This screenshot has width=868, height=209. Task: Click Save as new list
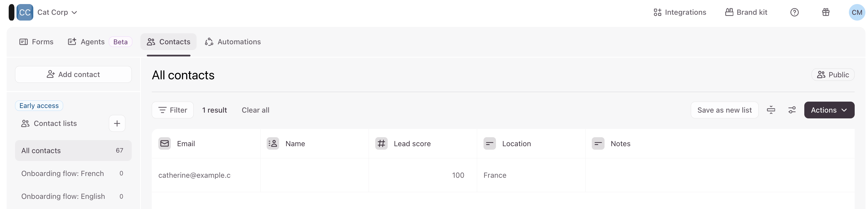pyautogui.click(x=724, y=110)
